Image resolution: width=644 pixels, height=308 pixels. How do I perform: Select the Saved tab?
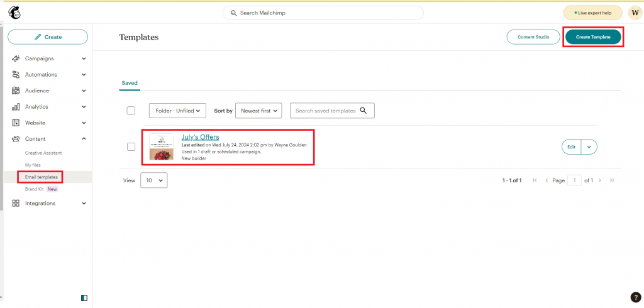click(x=130, y=83)
